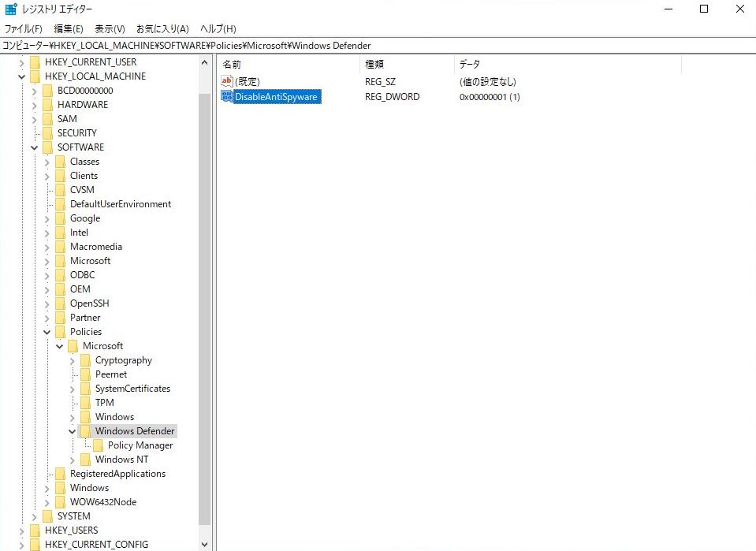Select the RegisteredApplications key
This screenshot has width=756, height=551.
coord(117,474)
